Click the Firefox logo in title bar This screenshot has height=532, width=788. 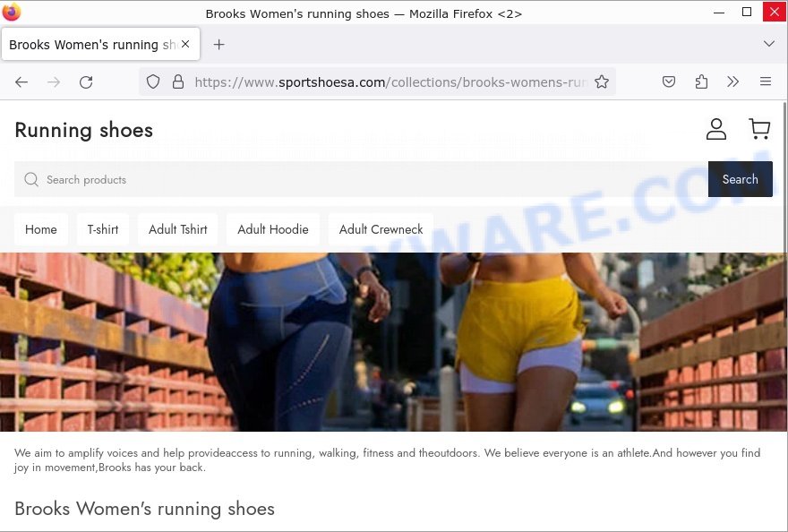coord(11,12)
